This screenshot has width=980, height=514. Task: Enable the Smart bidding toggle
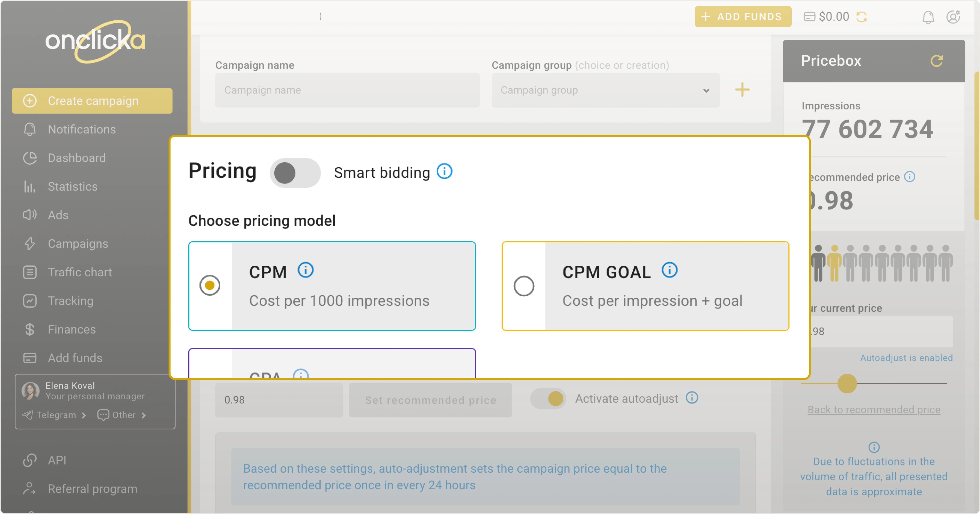(x=295, y=173)
